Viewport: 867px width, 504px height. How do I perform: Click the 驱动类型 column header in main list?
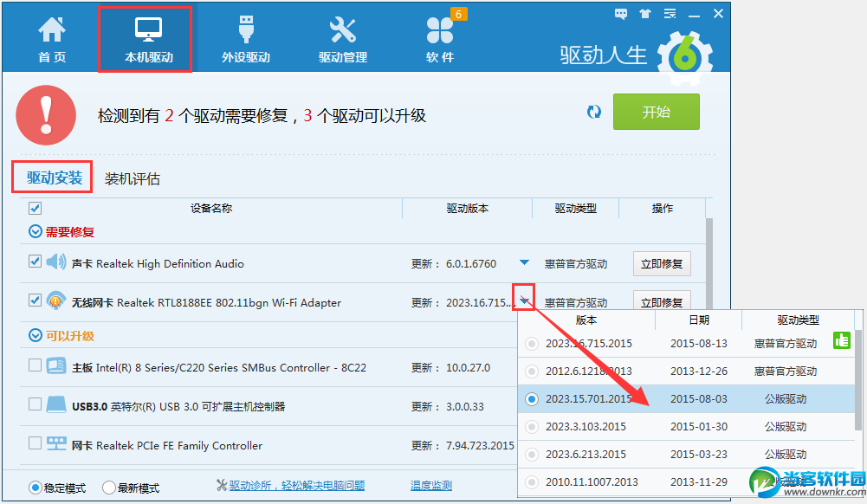click(576, 209)
